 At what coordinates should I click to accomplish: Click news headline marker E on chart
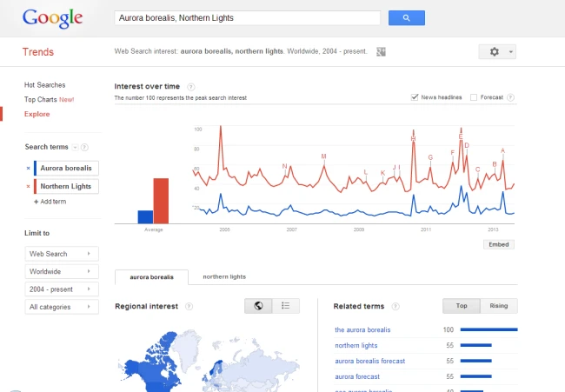point(461,136)
